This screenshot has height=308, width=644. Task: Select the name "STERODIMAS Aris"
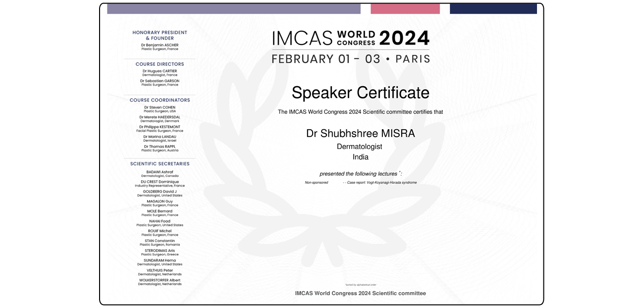160,251
